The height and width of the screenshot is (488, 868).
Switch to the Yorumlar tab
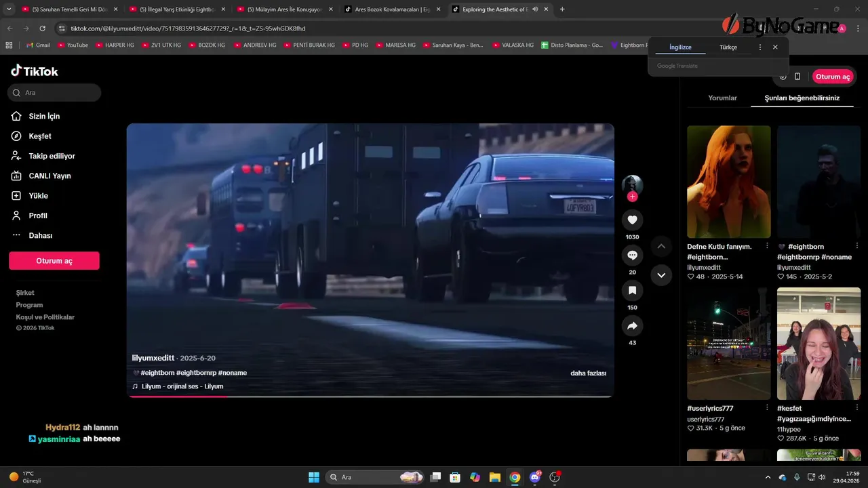(722, 98)
